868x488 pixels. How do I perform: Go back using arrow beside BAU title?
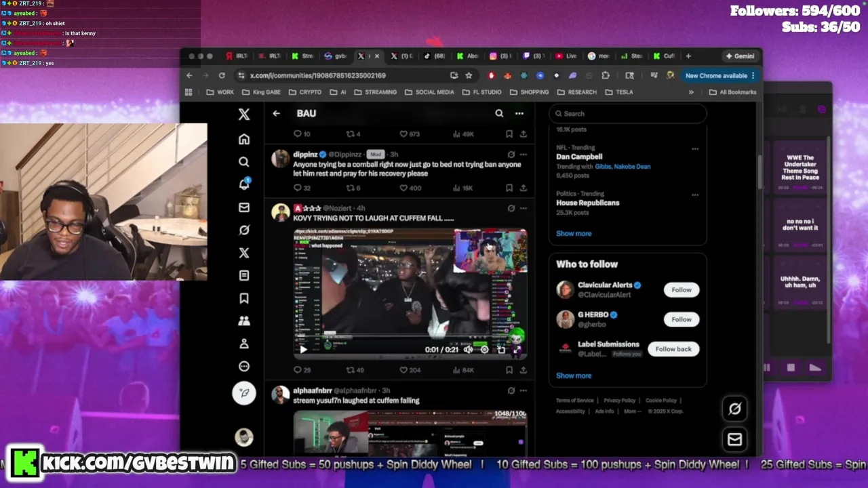tap(276, 113)
